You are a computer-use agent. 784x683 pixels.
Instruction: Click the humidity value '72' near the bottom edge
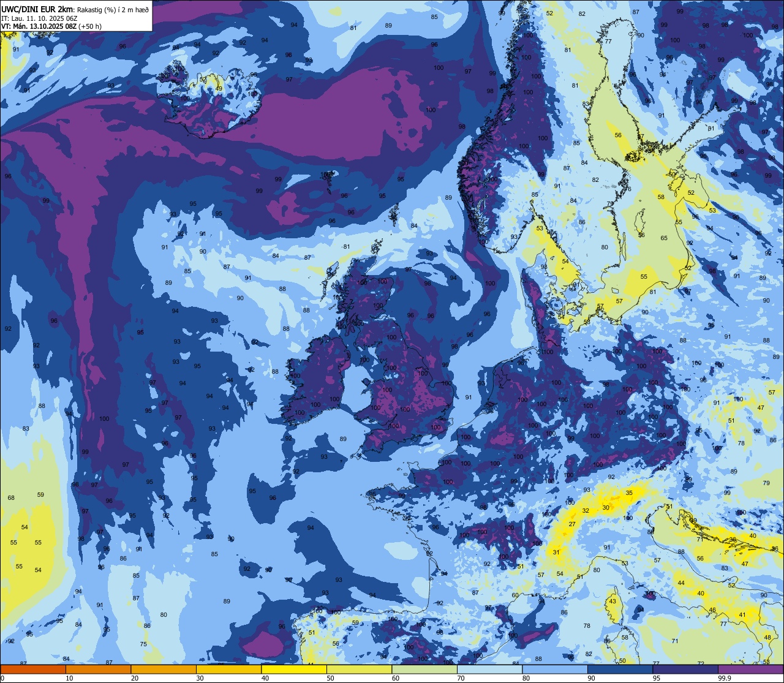(701, 663)
